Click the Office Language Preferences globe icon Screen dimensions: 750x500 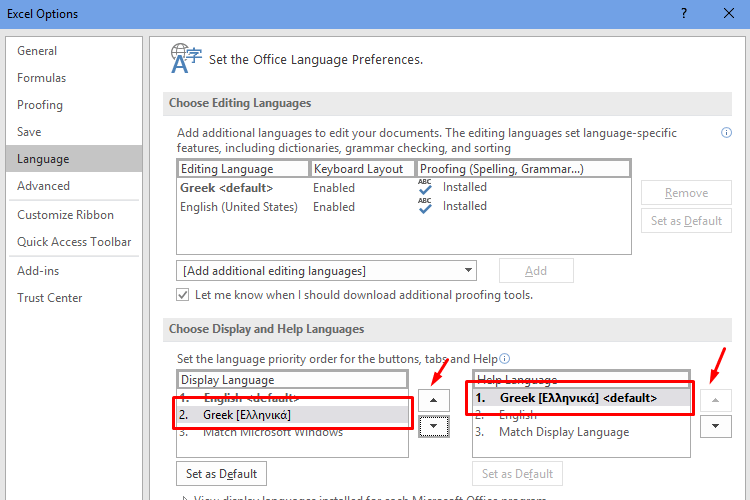tap(186, 59)
